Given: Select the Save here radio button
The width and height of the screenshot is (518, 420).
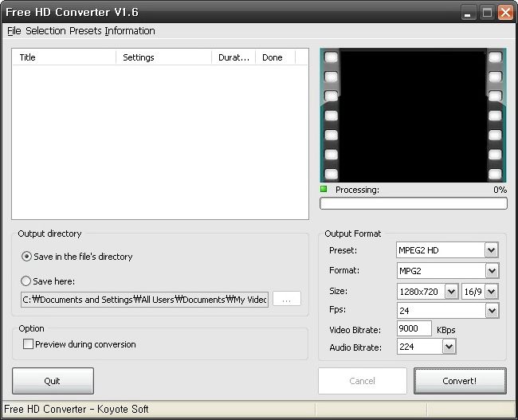Looking at the screenshot, I should pyautogui.click(x=26, y=281).
